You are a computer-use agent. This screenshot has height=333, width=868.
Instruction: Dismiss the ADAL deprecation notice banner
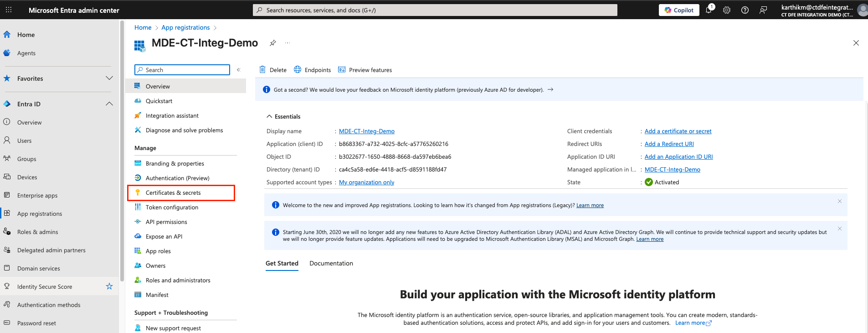(x=839, y=229)
